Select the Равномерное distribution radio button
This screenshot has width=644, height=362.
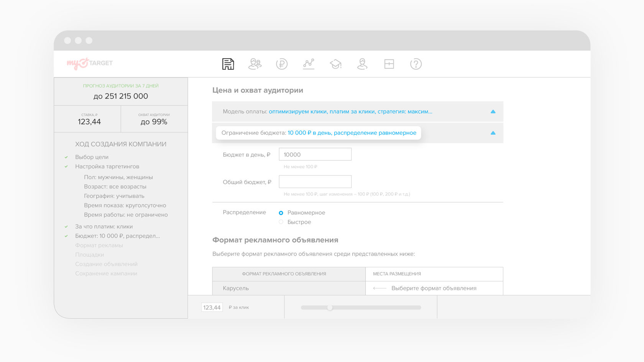281,213
